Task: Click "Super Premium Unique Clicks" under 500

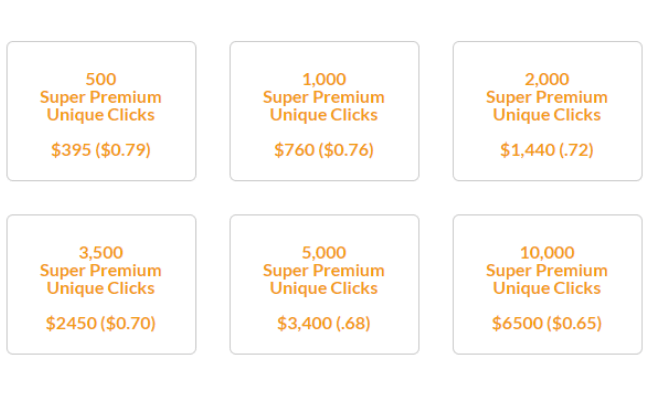Action: click(x=101, y=106)
